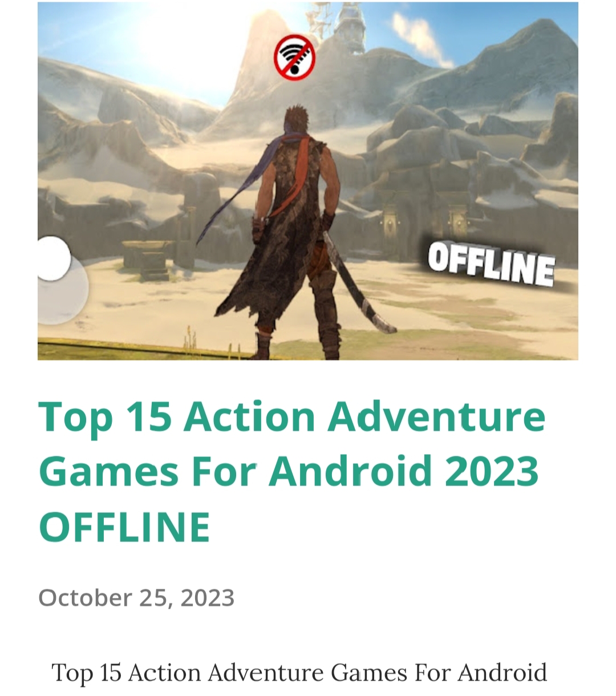
Task: Click the serif excerpt text below the date
Action: (x=299, y=673)
